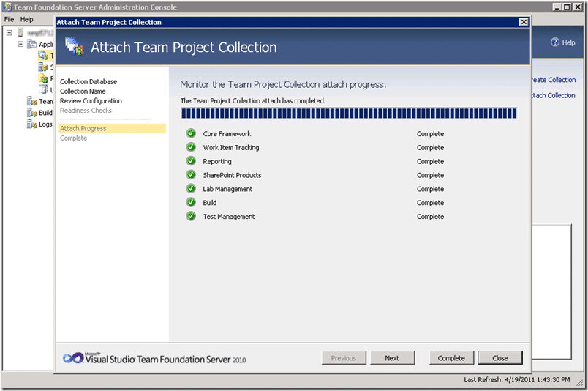Click the Build node icon in console tree
588x391 pixels.
tap(32, 113)
